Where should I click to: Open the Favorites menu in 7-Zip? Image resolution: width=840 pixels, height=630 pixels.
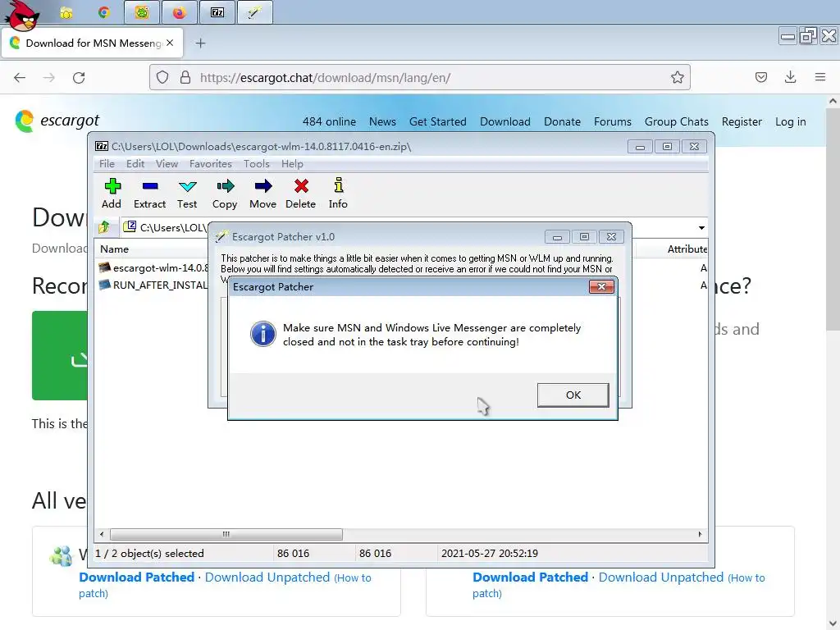pyautogui.click(x=211, y=164)
